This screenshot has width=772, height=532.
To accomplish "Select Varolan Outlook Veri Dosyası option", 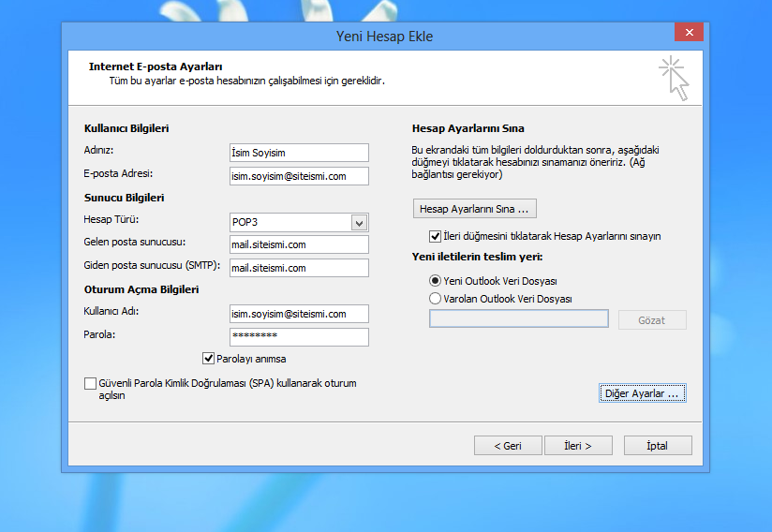I will point(435,299).
